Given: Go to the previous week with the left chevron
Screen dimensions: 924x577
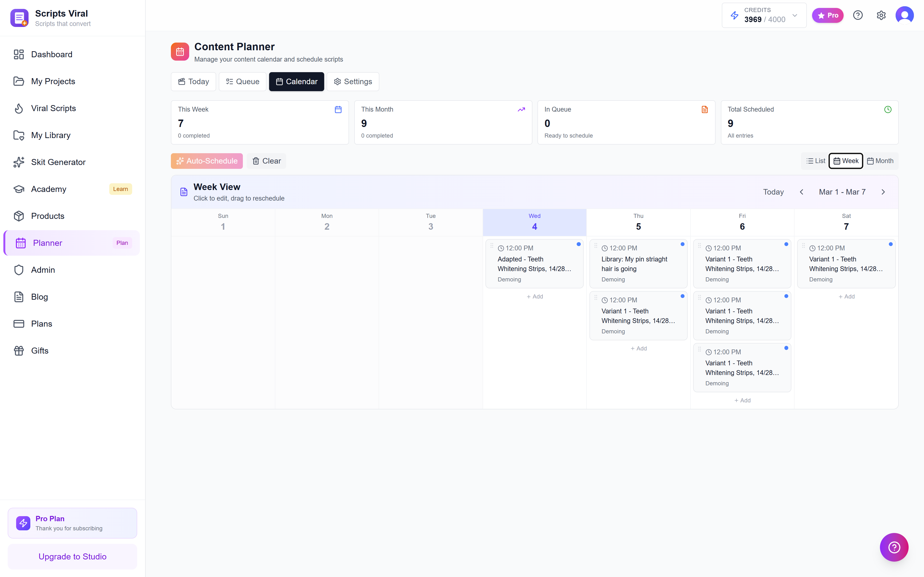Looking at the screenshot, I should [x=801, y=192].
